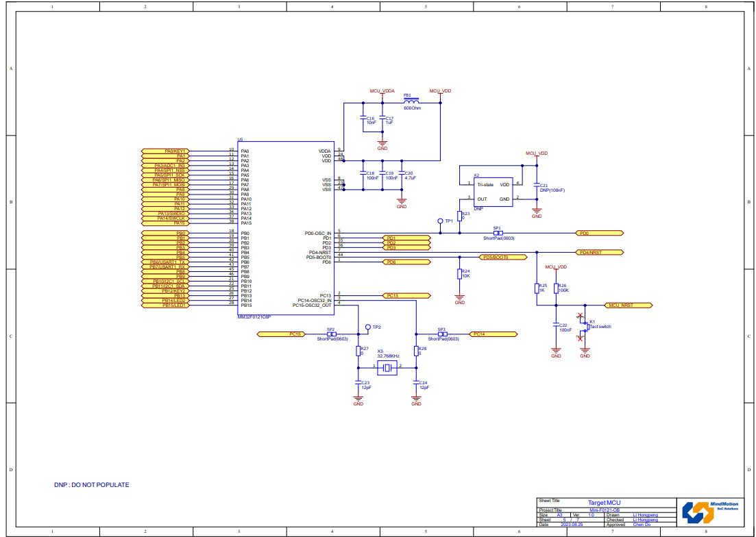Click the SP1 ShortPad jumper symbol
Screen dimensions: 756x537
tap(498, 233)
